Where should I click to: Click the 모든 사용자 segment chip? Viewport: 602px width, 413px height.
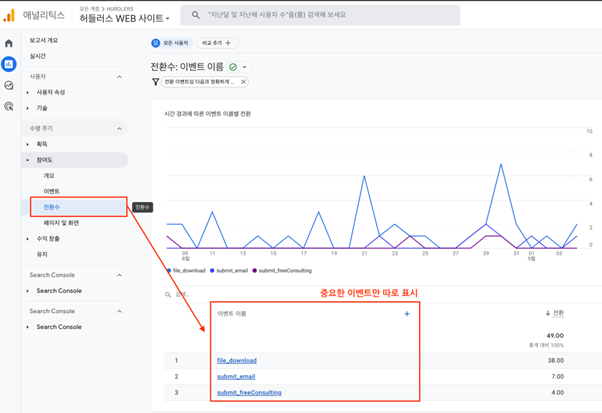point(171,43)
